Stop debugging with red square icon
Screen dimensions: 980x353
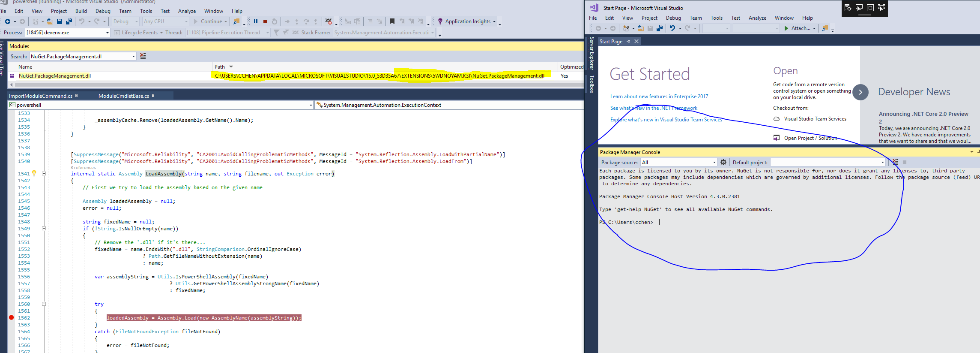pyautogui.click(x=265, y=21)
